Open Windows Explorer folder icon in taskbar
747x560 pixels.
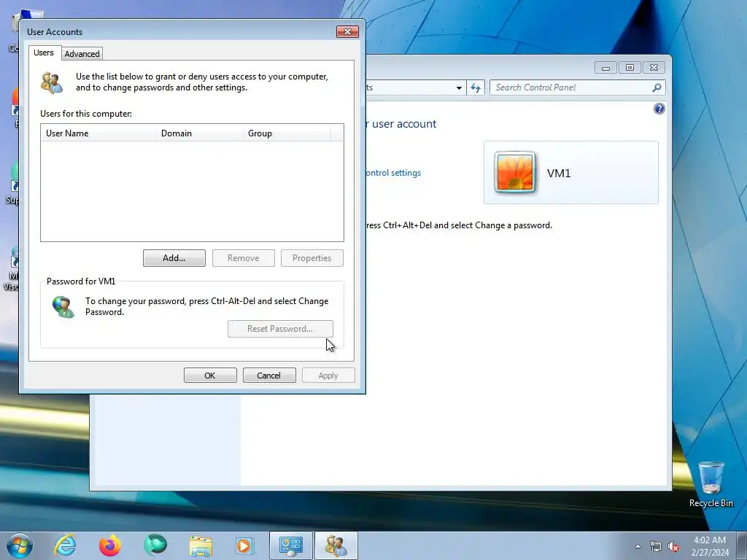coord(201,545)
